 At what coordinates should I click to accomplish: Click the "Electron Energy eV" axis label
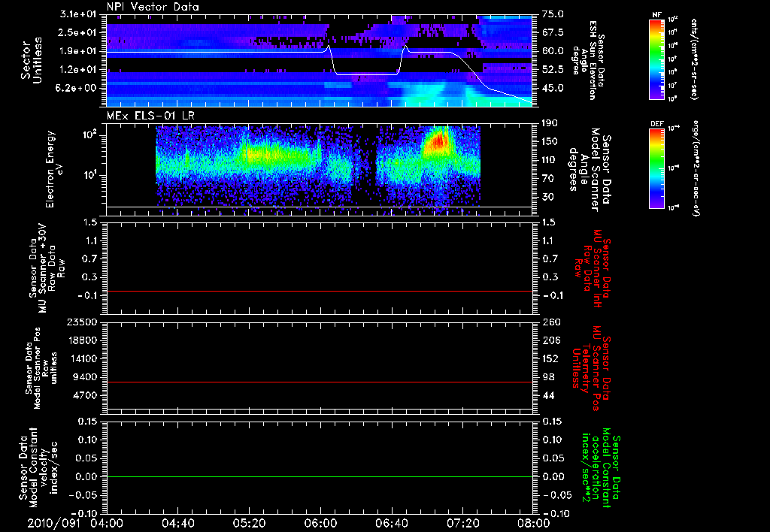point(54,169)
